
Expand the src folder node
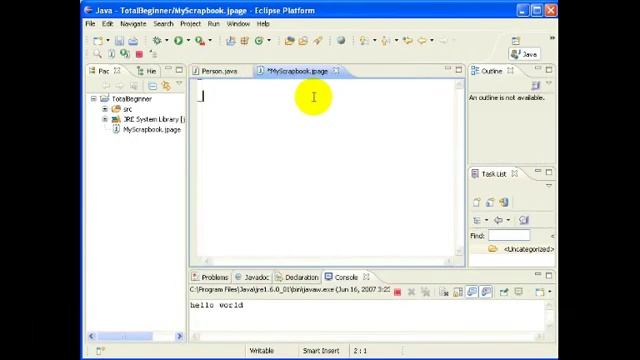point(105,109)
